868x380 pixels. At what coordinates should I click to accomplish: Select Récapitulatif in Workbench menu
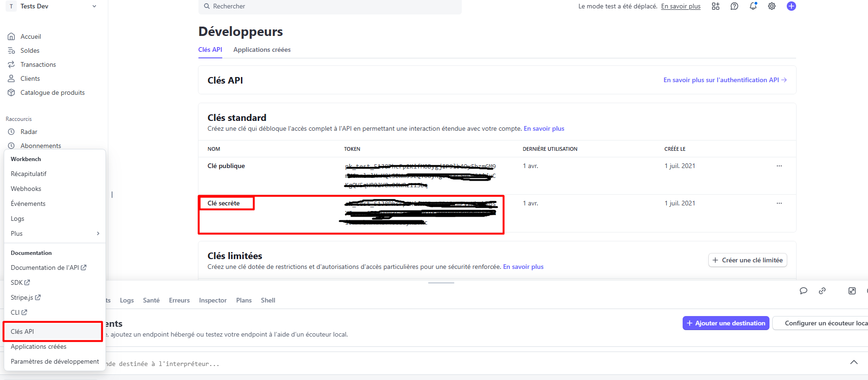28,174
